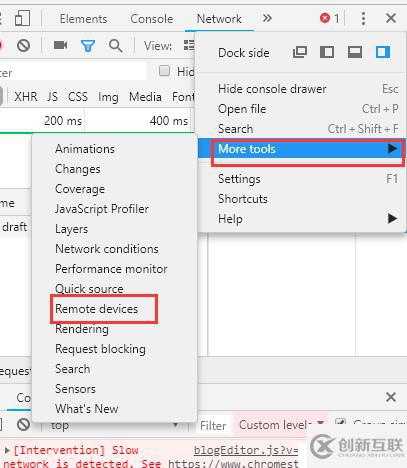Expand the Help submenu arrow
Screen dimensions: 407x468
tap(392, 219)
